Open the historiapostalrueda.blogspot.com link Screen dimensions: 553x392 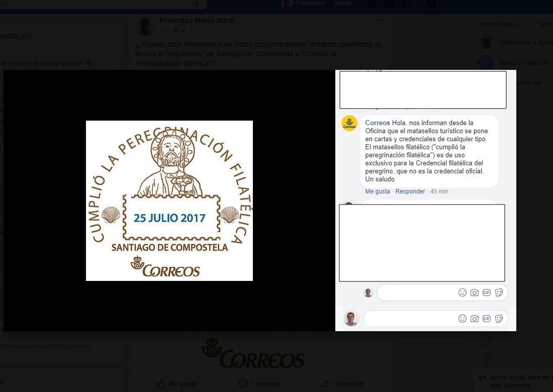(48, 346)
